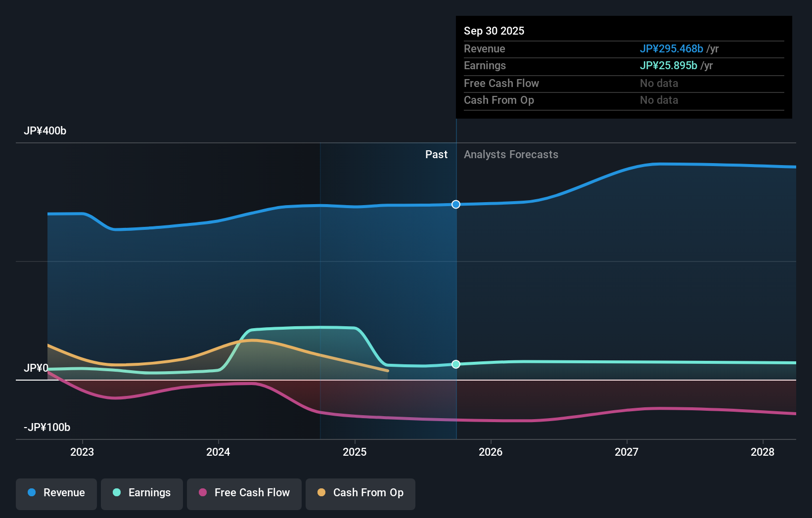This screenshot has height=518, width=812.
Task: Click the JP¥400b axis label
Action: 45,131
